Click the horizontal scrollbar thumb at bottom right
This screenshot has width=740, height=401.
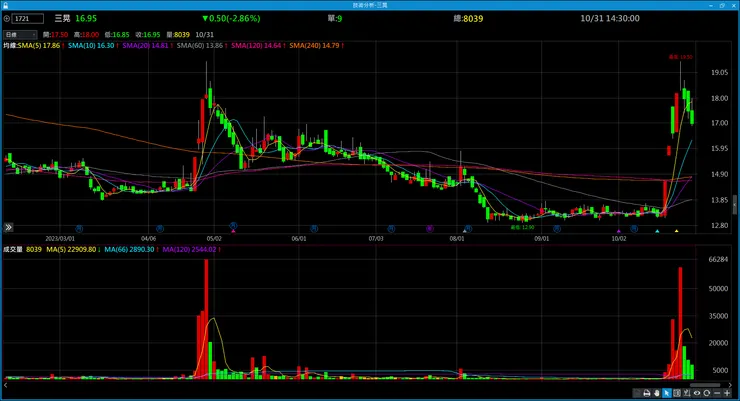pos(705,385)
